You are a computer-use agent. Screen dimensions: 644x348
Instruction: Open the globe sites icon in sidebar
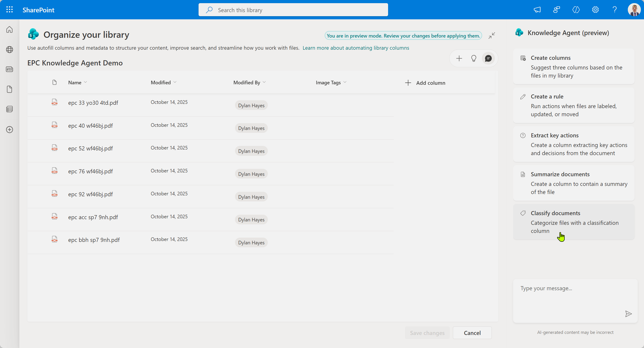pyautogui.click(x=9, y=49)
